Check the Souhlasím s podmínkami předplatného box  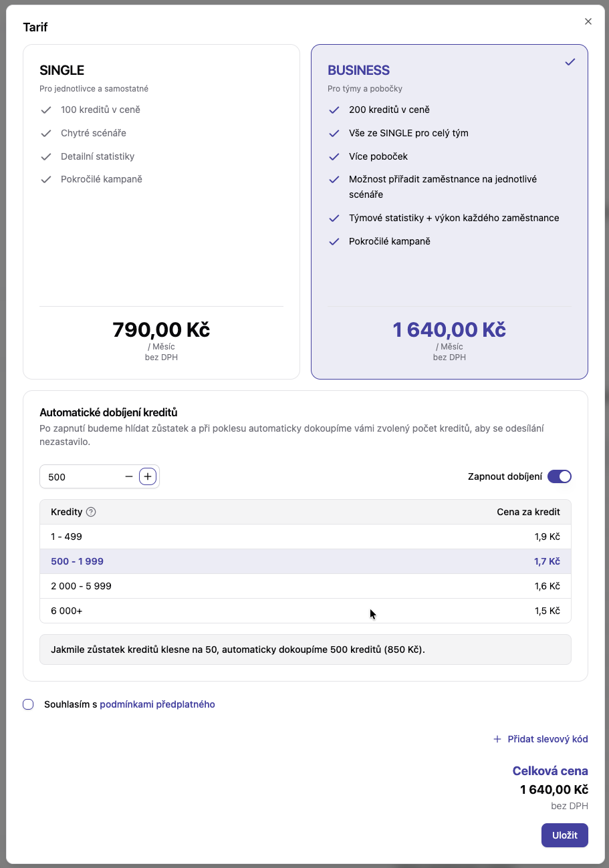tap(27, 704)
